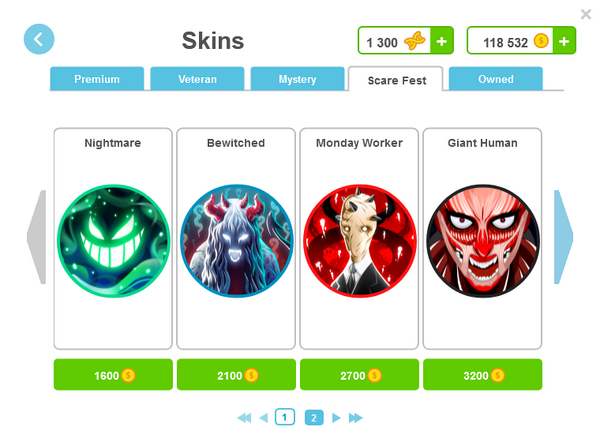Screen dimensions: 600x442
Task: Open the Mystery skins tab
Action: [x=297, y=79]
